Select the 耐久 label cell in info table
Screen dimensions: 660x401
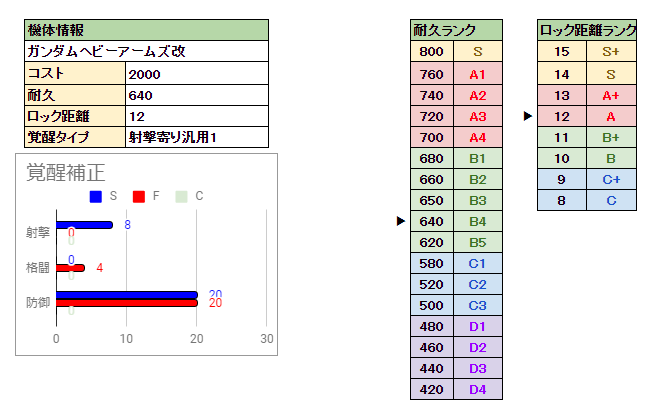tap(75, 95)
